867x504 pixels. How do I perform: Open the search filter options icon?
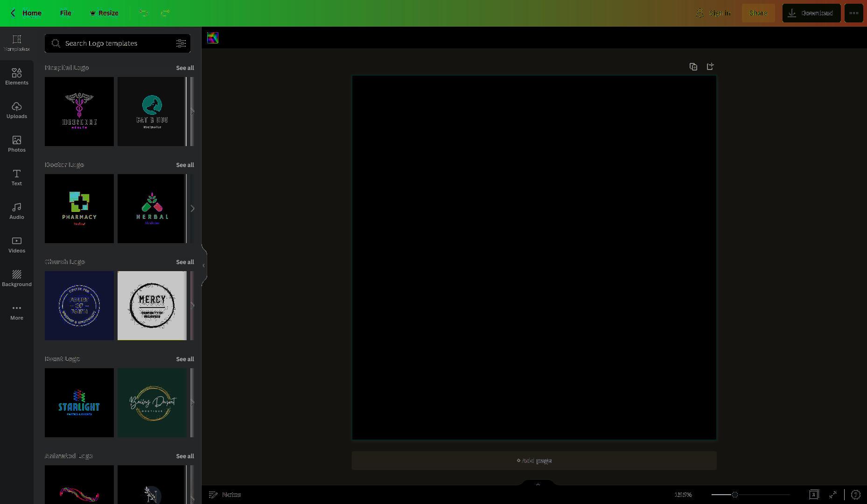[x=181, y=43]
